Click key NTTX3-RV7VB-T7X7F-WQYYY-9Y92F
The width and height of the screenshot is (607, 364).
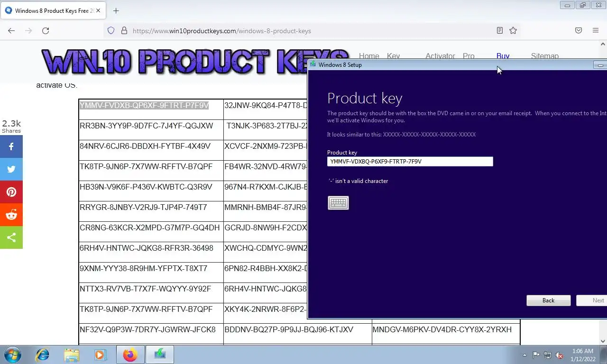[145, 289]
